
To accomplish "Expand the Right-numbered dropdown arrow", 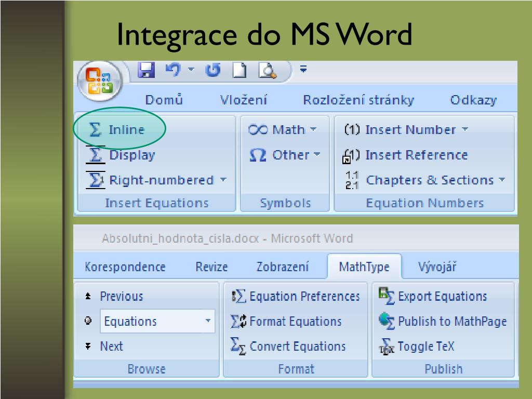I will 223,179.
